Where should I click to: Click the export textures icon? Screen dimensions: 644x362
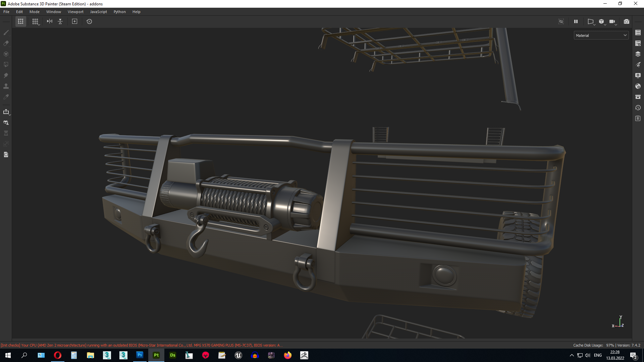[x=6, y=112]
